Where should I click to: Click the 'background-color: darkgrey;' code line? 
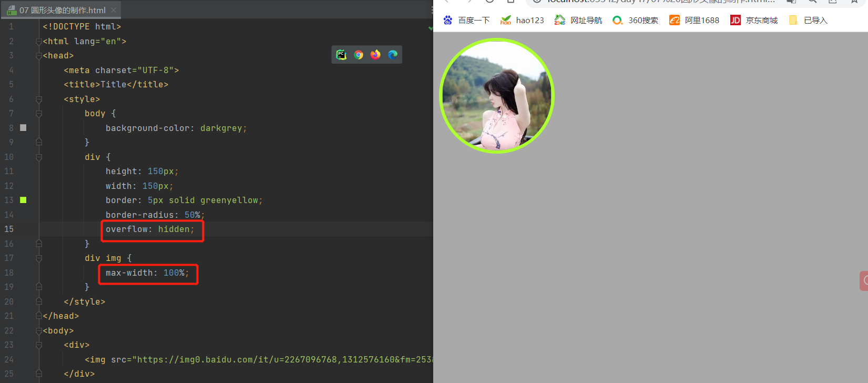(176, 128)
